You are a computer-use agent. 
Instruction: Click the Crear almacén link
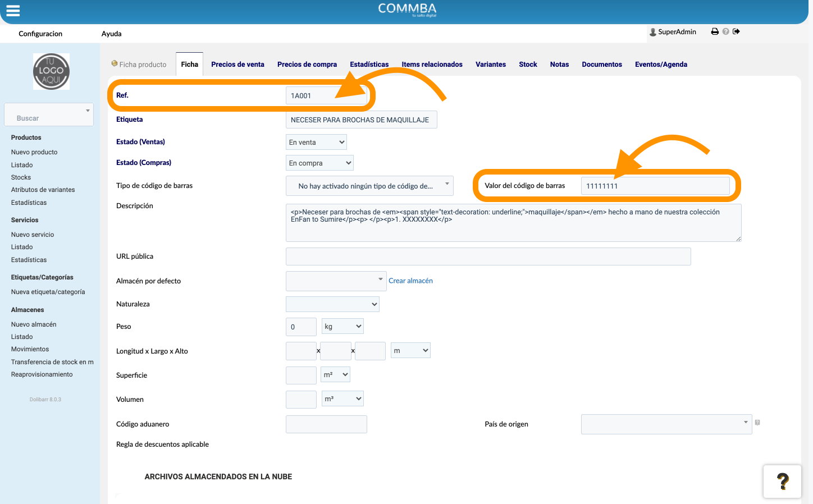(x=410, y=281)
